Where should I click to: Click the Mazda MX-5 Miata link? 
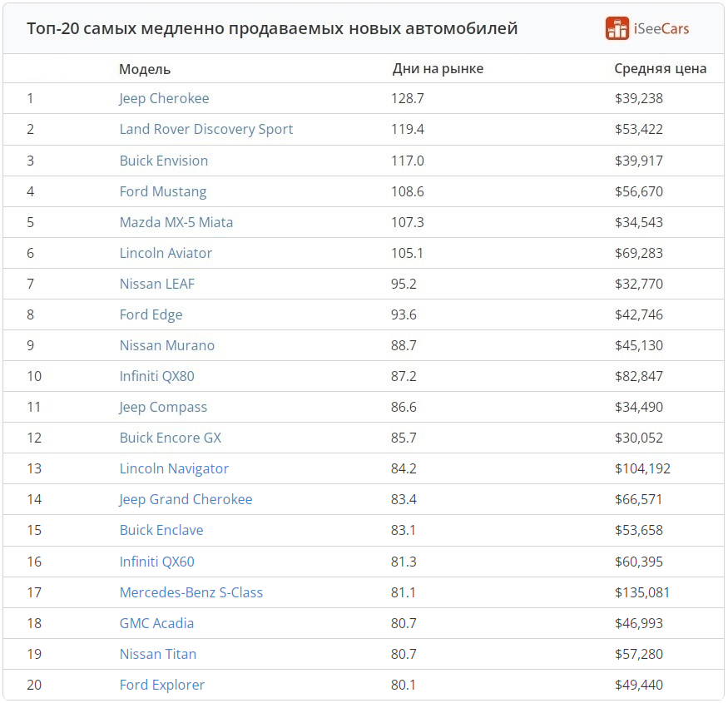click(176, 222)
